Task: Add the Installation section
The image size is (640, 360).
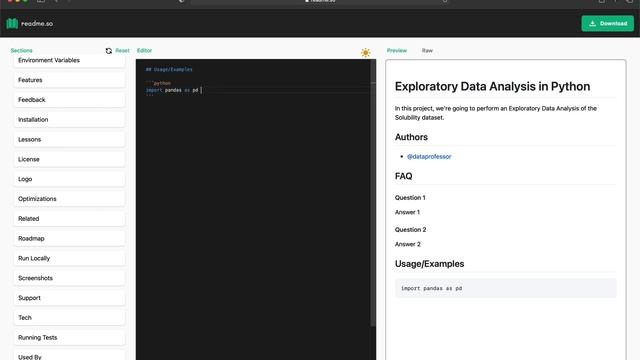Action: pos(69,120)
